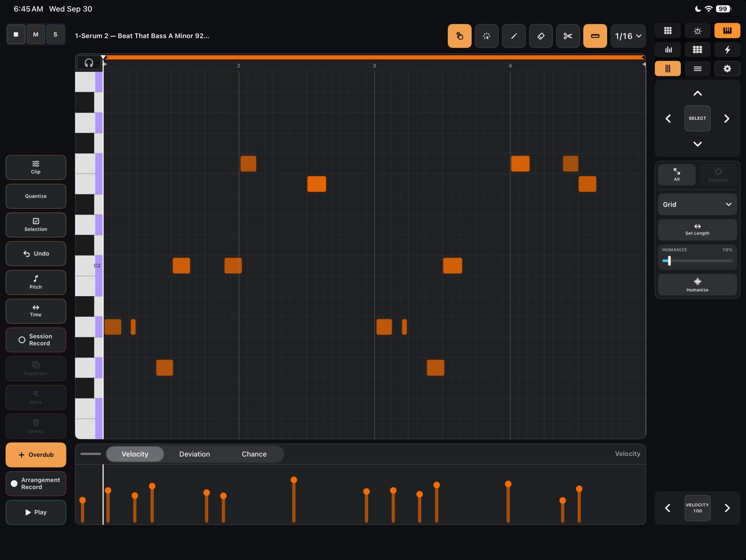Image resolution: width=746 pixels, height=560 pixels.
Task: Select the vertical bars view icon
Action: tap(667, 69)
